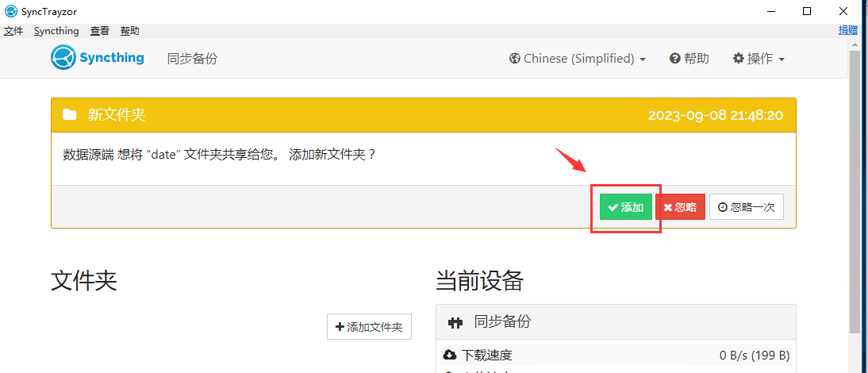
Task: Click the device icon next to 同步备份 panel
Action: pos(455,322)
